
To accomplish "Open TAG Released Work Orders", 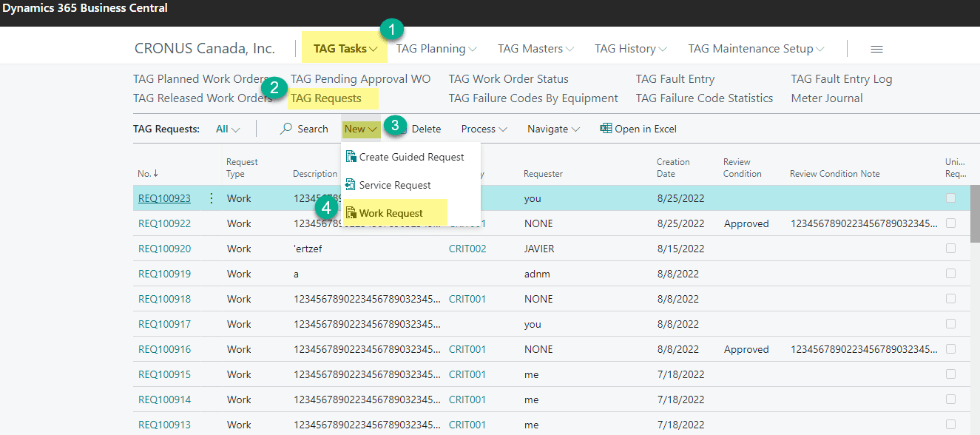I will [x=203, y=98].
